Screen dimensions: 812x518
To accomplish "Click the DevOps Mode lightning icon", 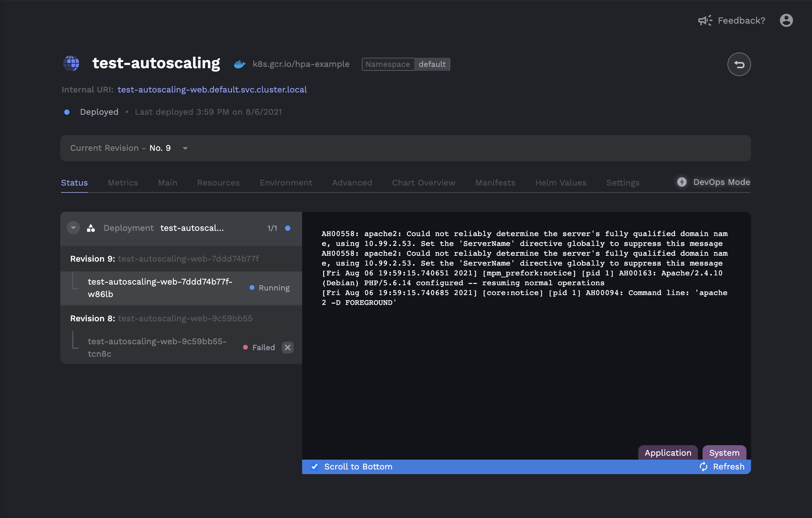I will [682, 182].
